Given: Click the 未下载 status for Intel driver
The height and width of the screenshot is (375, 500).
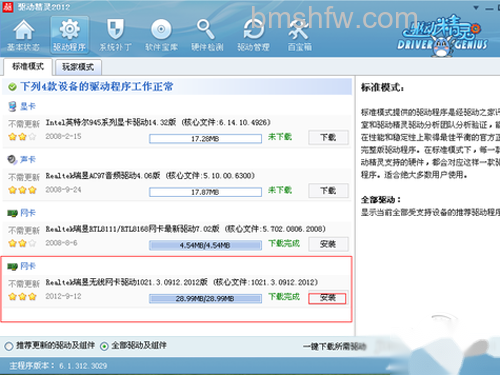Looking at the screenshot, I should [x=280, y=137].
